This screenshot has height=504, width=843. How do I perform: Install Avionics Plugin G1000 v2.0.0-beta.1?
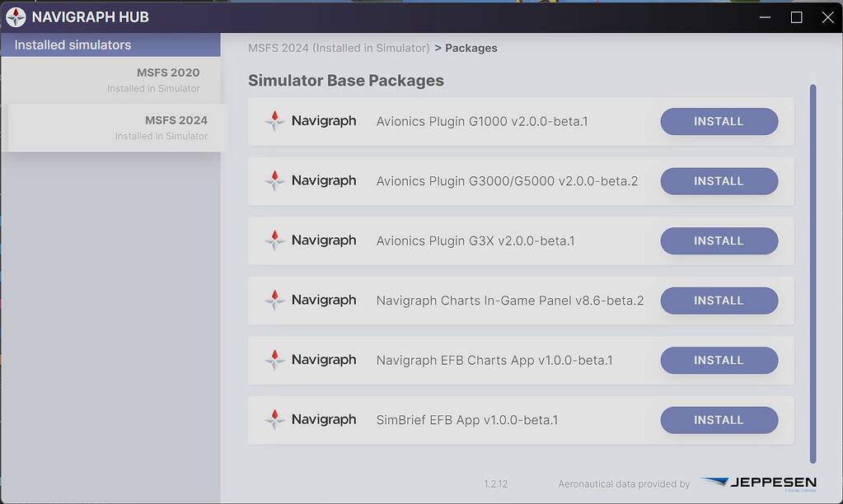tap(718, 121)
